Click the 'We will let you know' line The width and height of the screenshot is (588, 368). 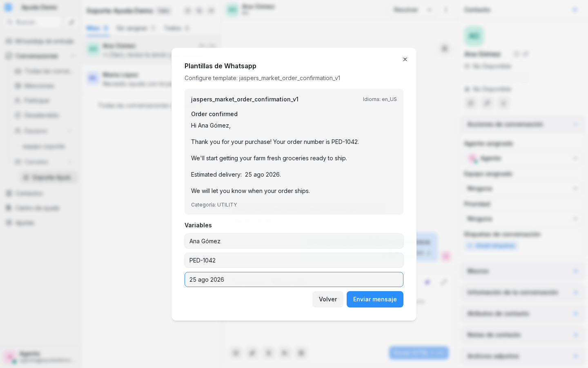point(250,191)
